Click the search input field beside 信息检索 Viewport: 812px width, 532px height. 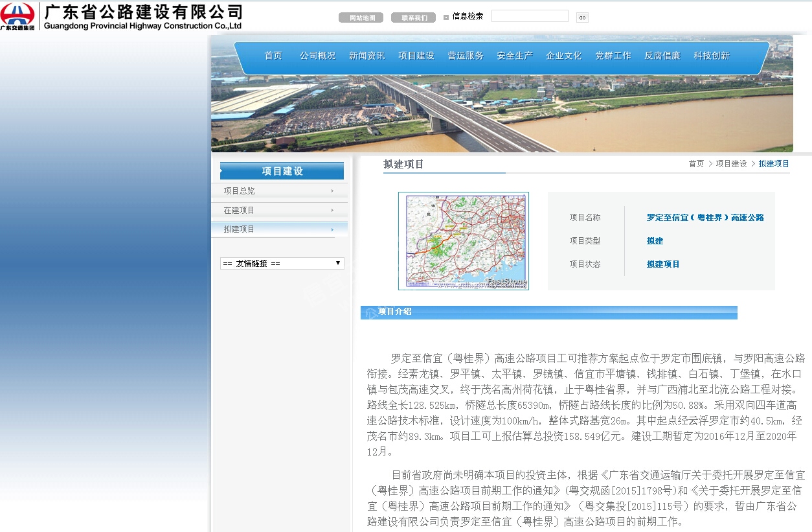pos(530,16)
